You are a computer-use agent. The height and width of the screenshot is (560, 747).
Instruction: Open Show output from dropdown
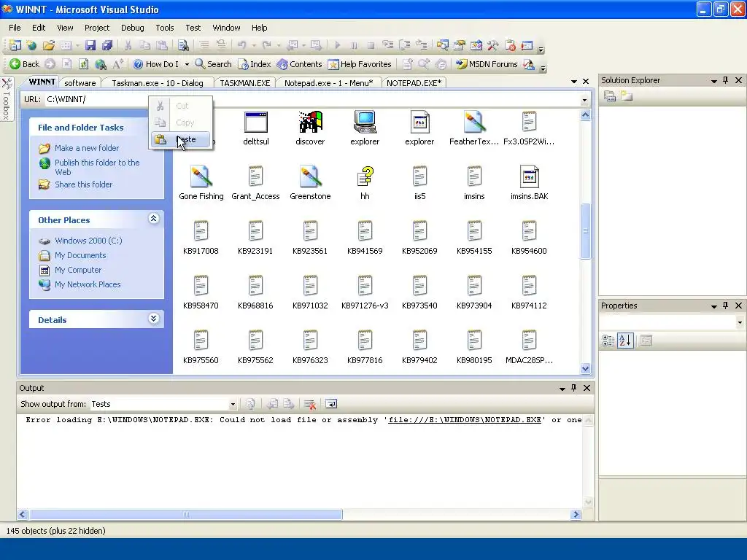pos(233,404)
